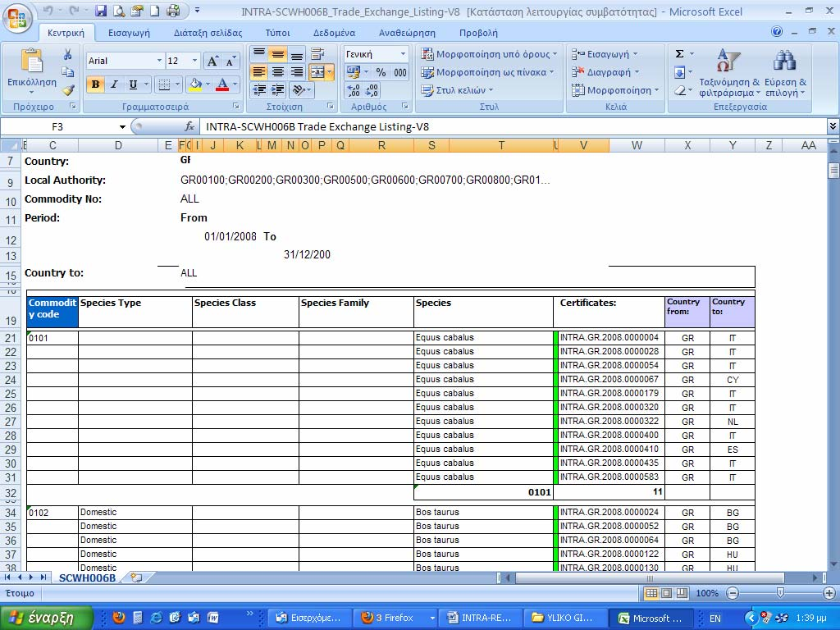Open the Windows έναρξη start button
The height and width of the screenshot is (630, 840).
47,618
